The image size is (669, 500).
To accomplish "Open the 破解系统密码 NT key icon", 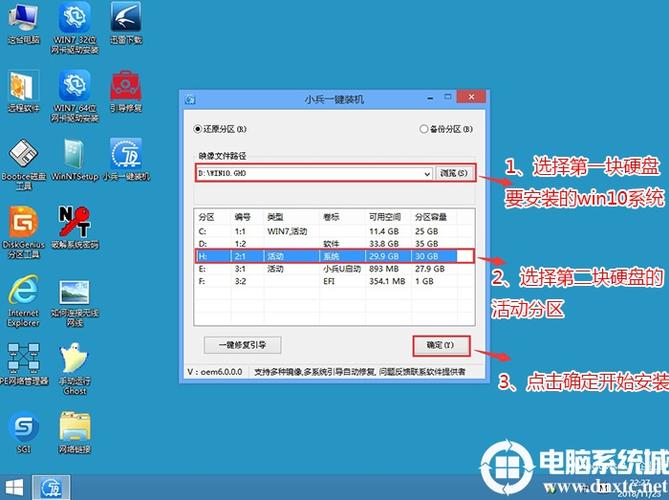I will pos(75,227).
